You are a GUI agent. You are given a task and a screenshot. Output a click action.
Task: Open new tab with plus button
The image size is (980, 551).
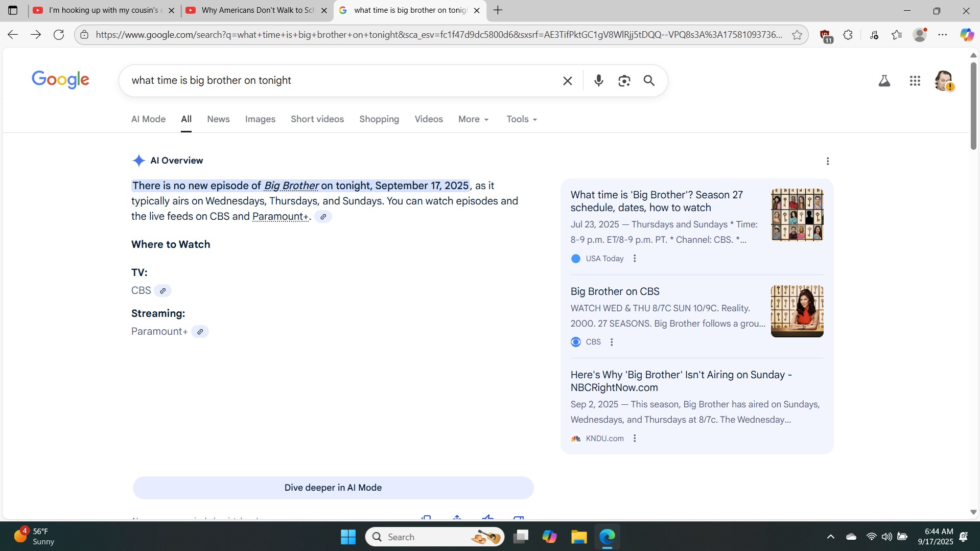pos(498,10)
